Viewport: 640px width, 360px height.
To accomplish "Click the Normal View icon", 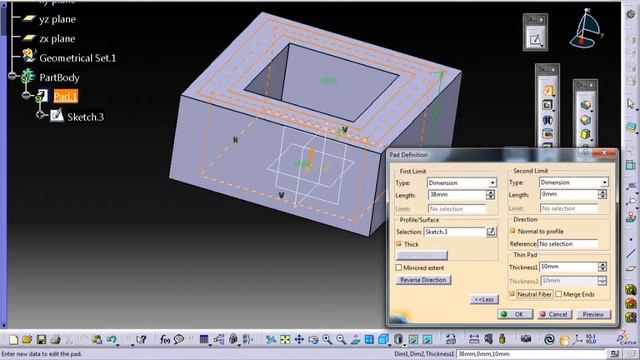I will tap(355, 340).
